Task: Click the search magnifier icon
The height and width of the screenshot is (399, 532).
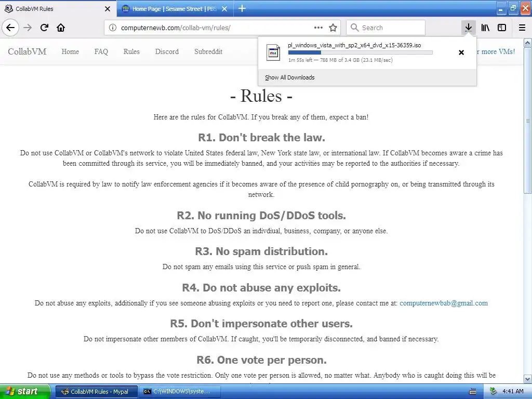Action: click(x=354, y=28)
